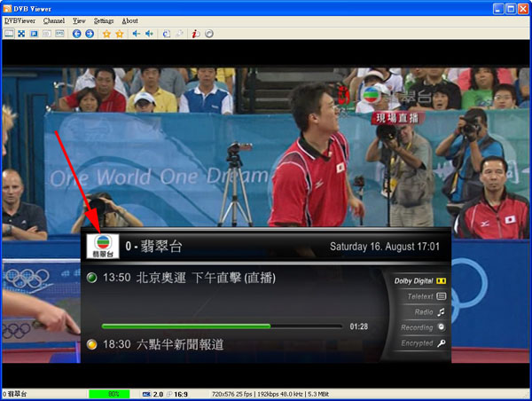
Task: Toggle the Dolby Digital indicator
Action: [419, 280]
